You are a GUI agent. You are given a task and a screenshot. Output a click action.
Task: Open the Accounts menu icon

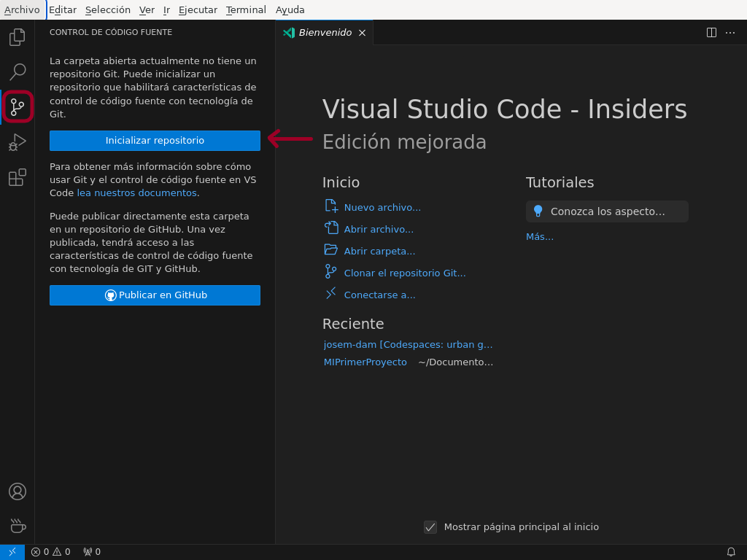18,491
